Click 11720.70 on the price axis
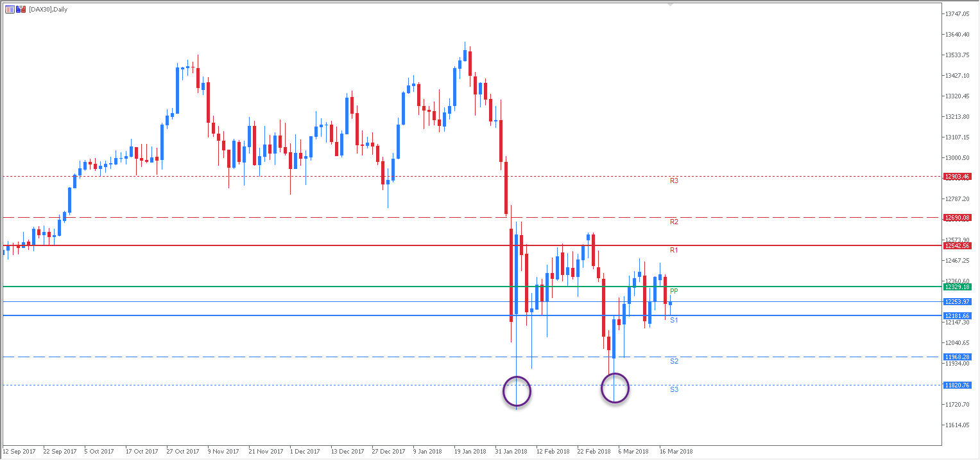The image size is (980, 460). point(957,405)
